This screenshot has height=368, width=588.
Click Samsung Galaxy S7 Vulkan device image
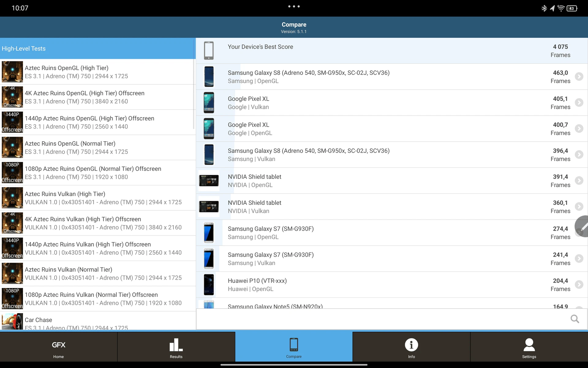[x=209, y=259]
